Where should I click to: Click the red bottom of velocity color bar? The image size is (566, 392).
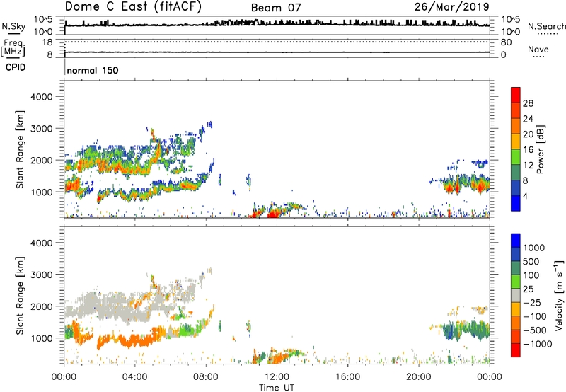(516, 350)
